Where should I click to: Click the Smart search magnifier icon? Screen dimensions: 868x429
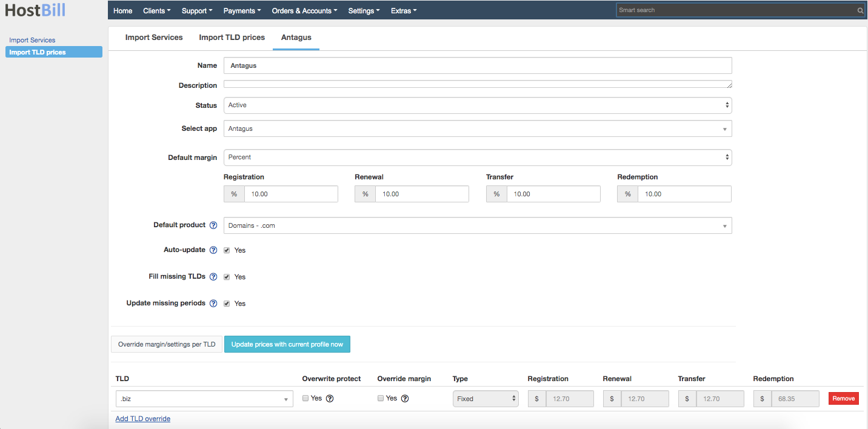point(860,10)
